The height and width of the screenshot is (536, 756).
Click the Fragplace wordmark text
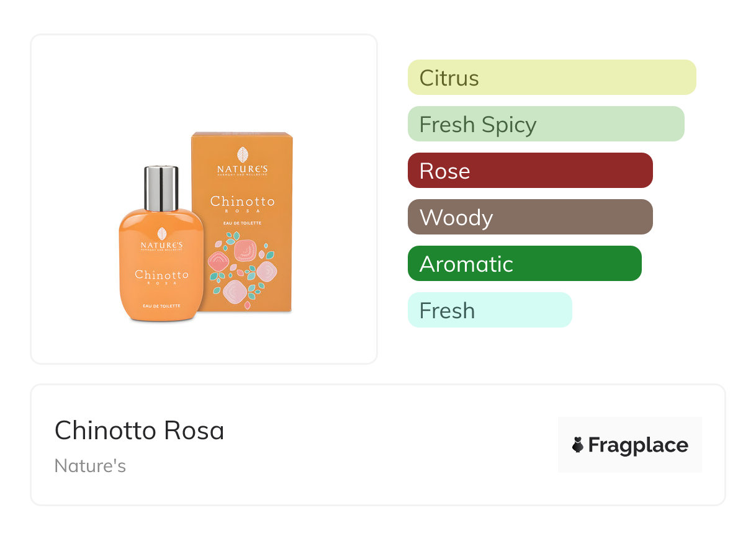click(x=638, y=445)
